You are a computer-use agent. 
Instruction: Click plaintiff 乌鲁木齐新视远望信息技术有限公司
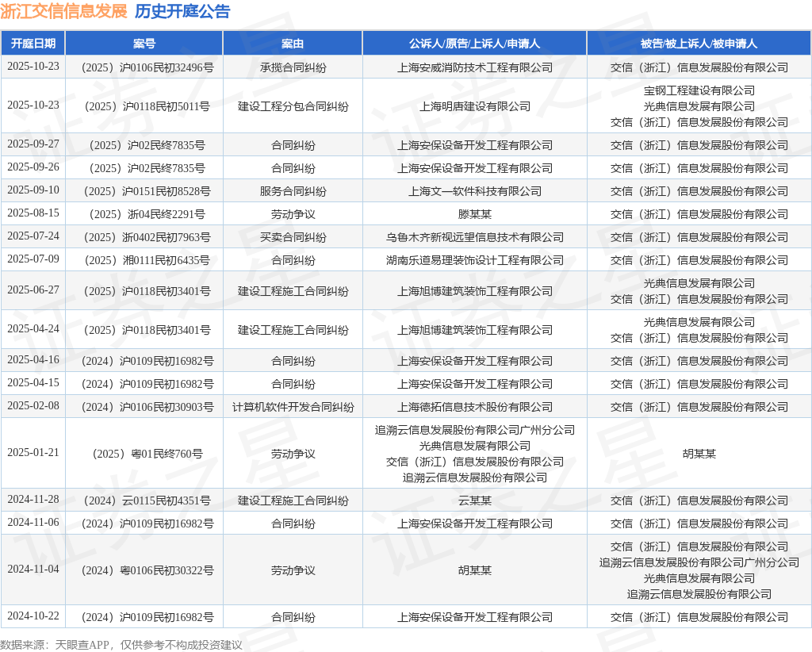[475, 237]
